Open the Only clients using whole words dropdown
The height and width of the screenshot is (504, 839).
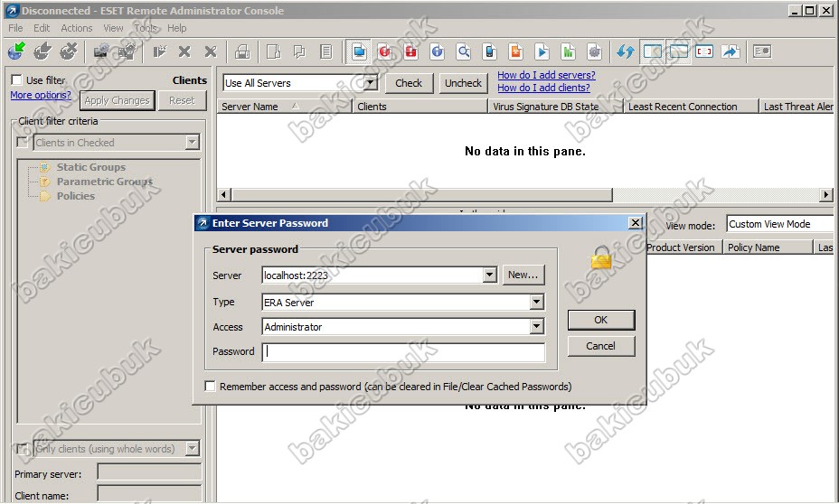click(x=192, y=449)
